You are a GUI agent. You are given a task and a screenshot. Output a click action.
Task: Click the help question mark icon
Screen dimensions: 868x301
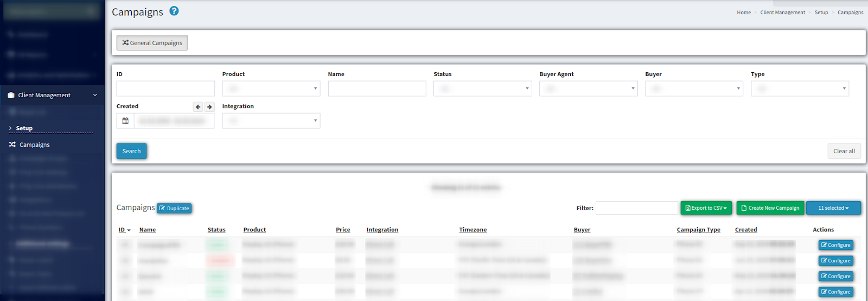tap(174, 11)
